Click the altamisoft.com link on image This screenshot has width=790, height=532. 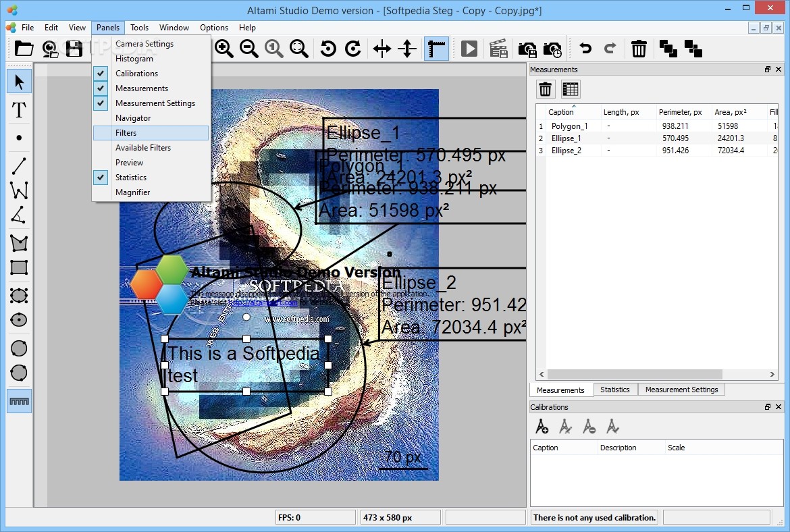[x=263, y=302]
